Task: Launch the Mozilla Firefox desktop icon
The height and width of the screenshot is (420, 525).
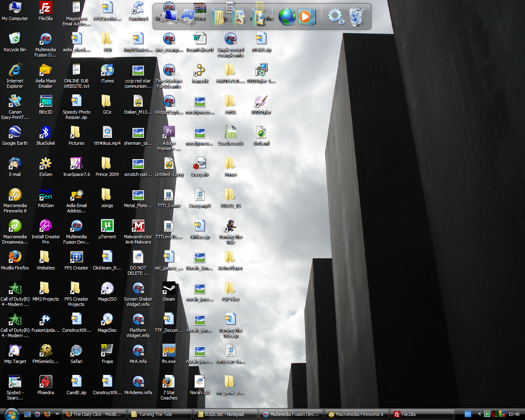Action: pos(15,260)
